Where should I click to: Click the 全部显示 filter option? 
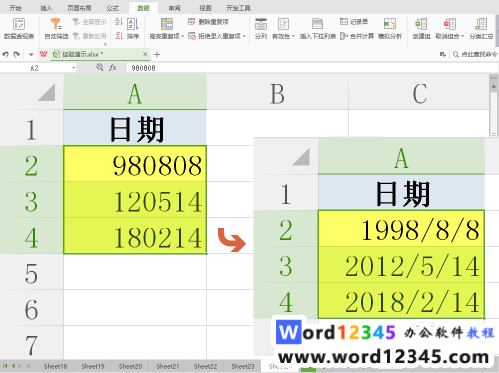pos(90,22)
